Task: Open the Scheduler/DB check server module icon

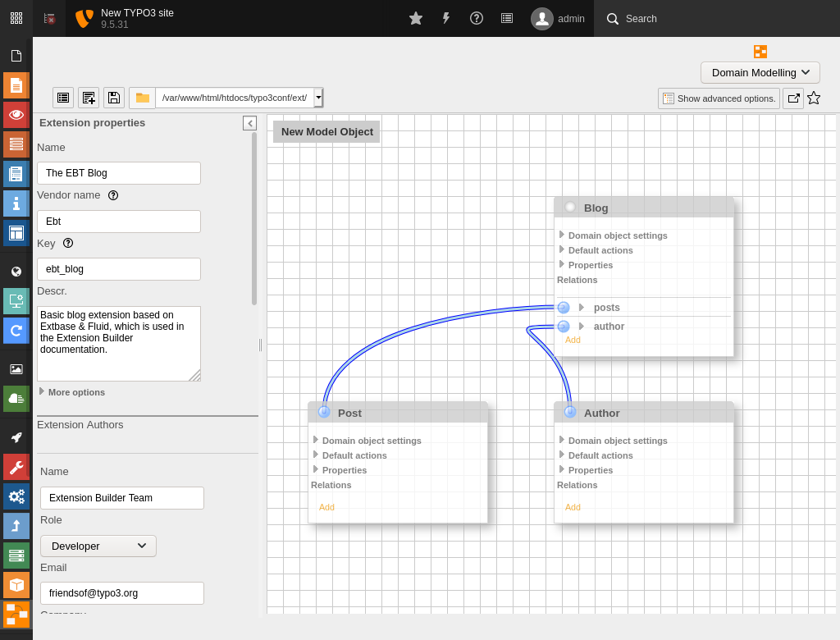Action: click(16, 555)
